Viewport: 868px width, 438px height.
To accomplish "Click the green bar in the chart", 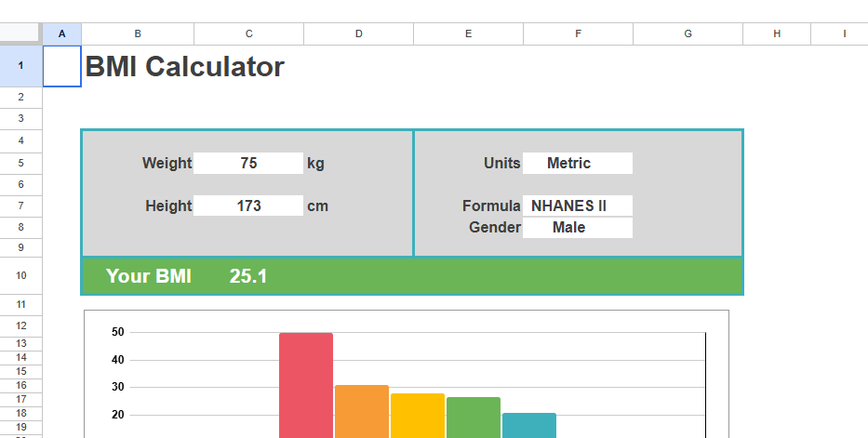I will coord(473,416).
